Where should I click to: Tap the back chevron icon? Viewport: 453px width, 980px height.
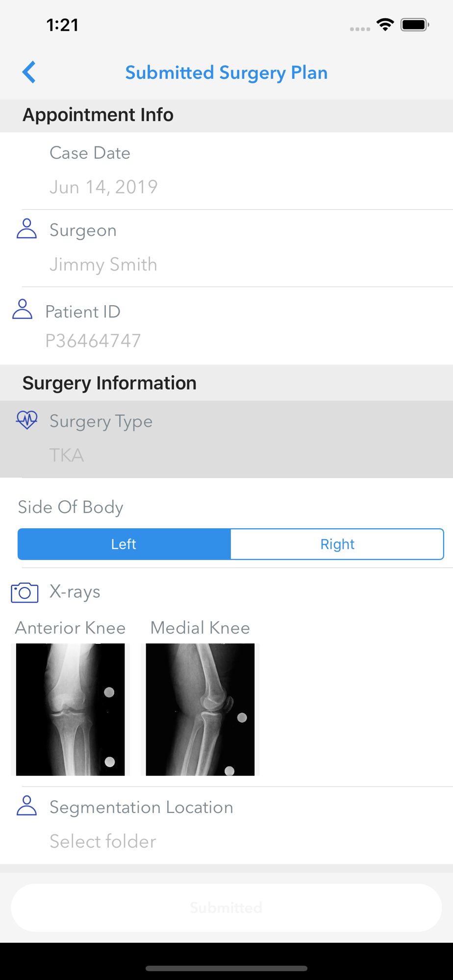coord(29,73)
